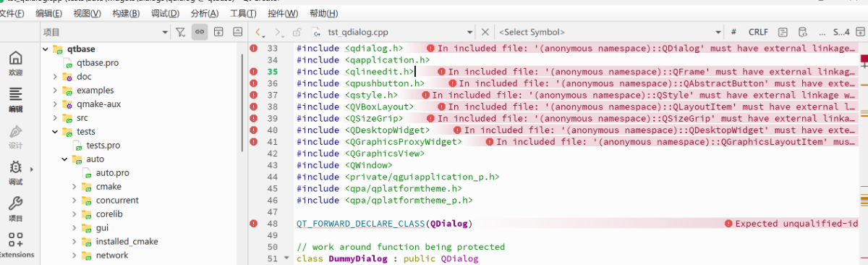This screenshot has width=868, height=265.
Task: Expand the src folder
Action: (55, 118)
